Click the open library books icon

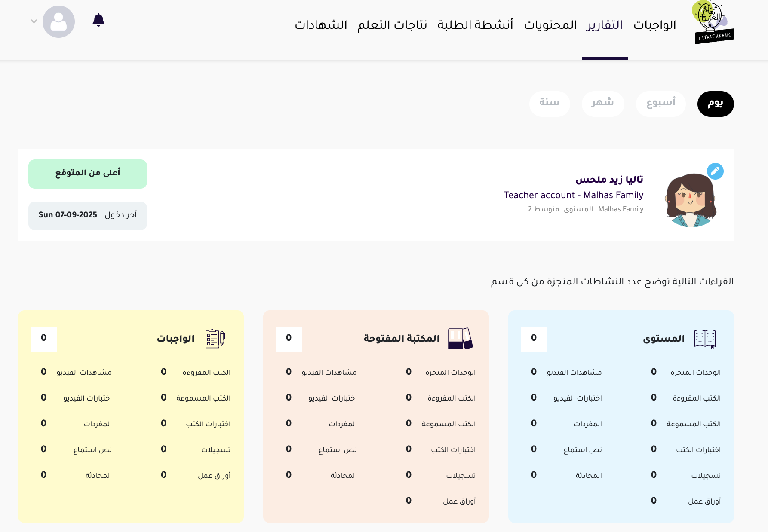(x=460, y=339)
